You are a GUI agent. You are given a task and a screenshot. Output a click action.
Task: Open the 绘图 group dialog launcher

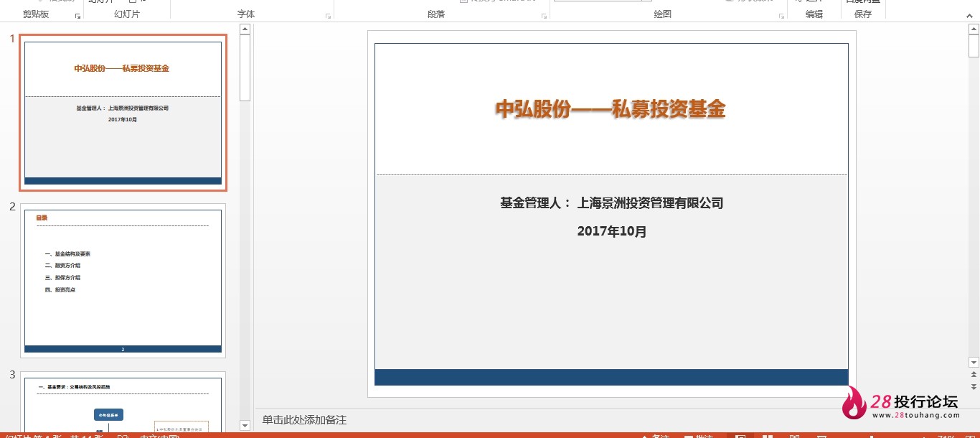pyautogui.click(x=781, y=15)
